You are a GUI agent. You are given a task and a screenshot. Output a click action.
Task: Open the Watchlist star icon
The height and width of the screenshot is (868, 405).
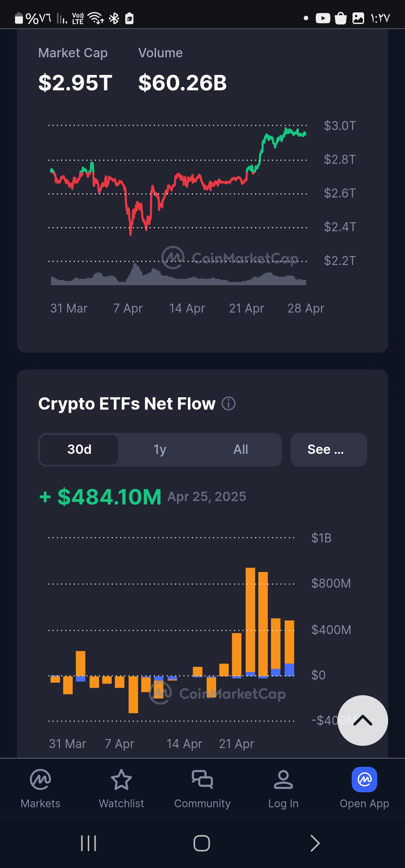121,780
